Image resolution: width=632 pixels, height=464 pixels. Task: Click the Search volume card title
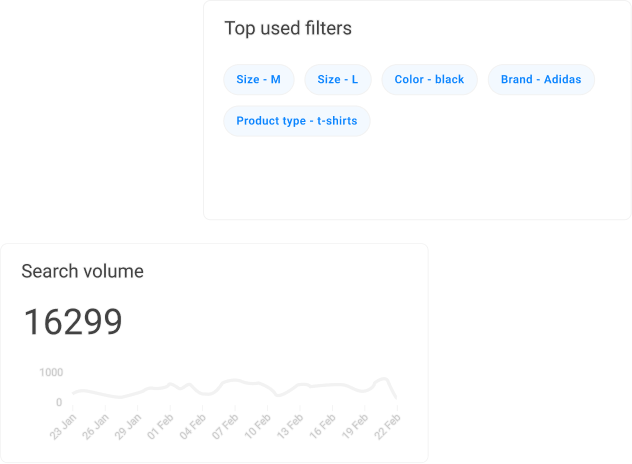82,271
